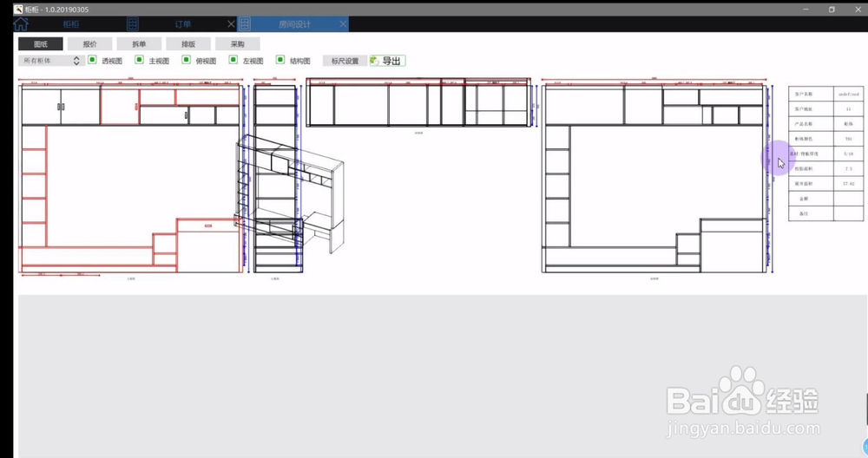Switch to the 柜柜 tab
Viewport: 868px width, 458px height.
click(71, 24)
